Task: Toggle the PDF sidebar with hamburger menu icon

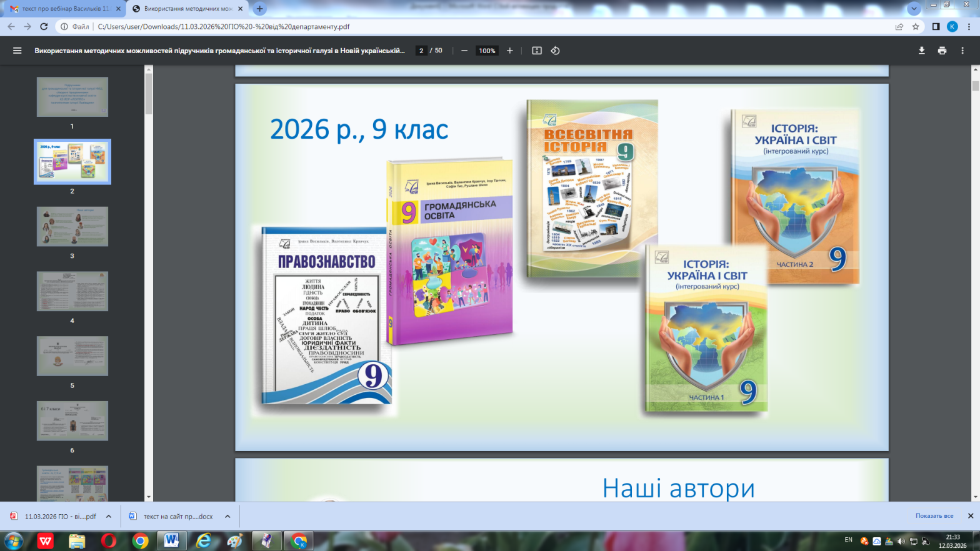Action: coord(17,51)
